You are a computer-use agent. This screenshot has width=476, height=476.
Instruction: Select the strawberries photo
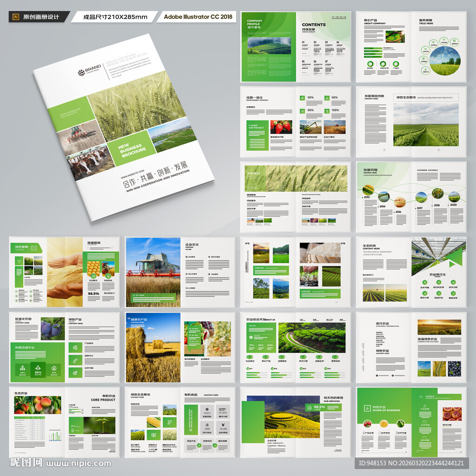coord(281,127)
